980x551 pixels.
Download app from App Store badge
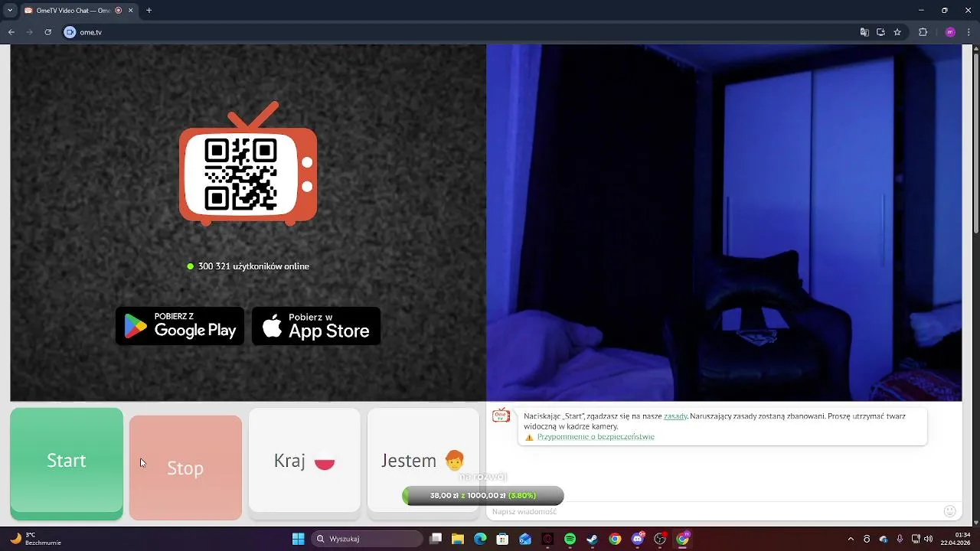(316, 326)
